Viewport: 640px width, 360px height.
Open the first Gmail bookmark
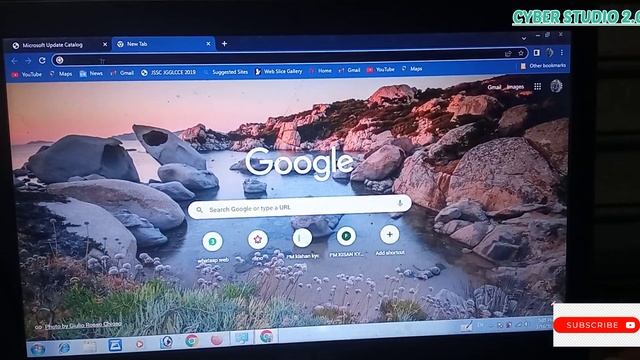tap(122, 73)
